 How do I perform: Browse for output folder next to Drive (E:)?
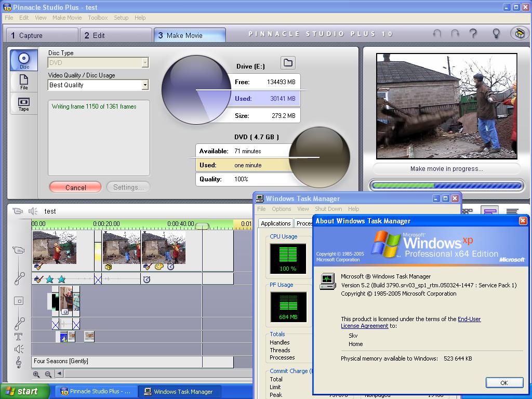[x=288, y=63]
